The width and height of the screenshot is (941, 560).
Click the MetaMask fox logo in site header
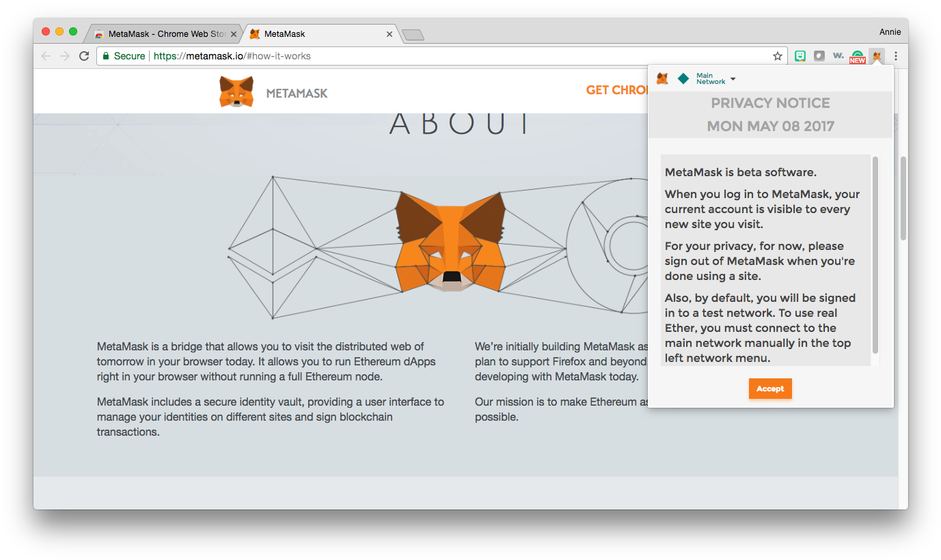tap(236, 92)
